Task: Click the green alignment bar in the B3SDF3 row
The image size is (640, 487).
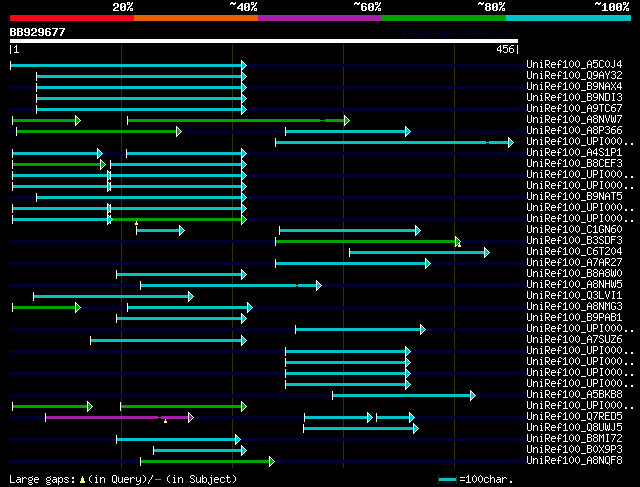Action: (368, 242)
